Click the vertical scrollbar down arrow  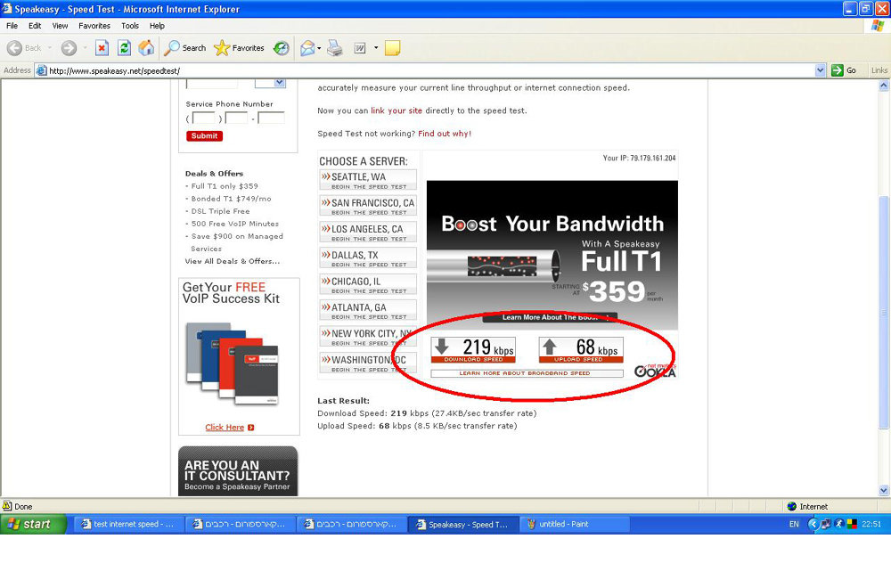(884, 490)
